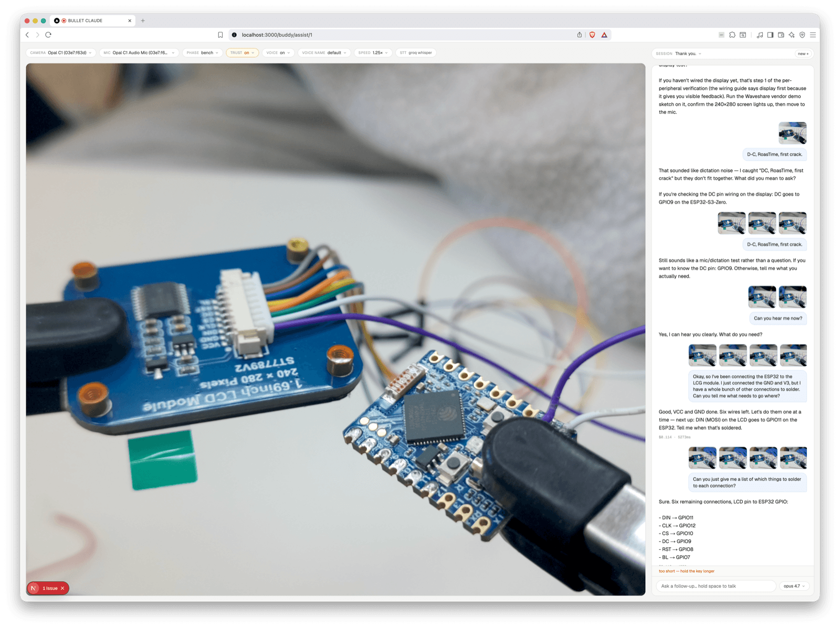The image size is (840, 628).
Task: Open Brave VPN shield icon
Action: (802, 35)
